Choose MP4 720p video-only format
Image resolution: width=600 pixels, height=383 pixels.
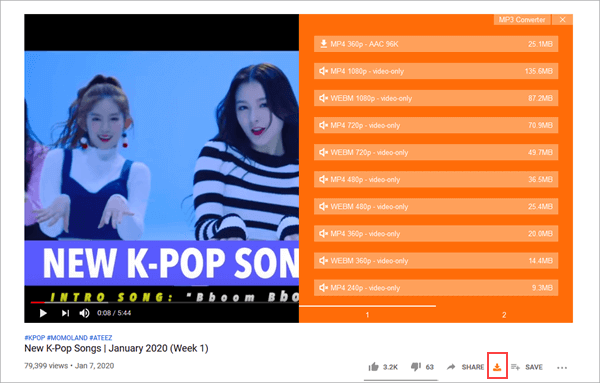coord(436,125)
